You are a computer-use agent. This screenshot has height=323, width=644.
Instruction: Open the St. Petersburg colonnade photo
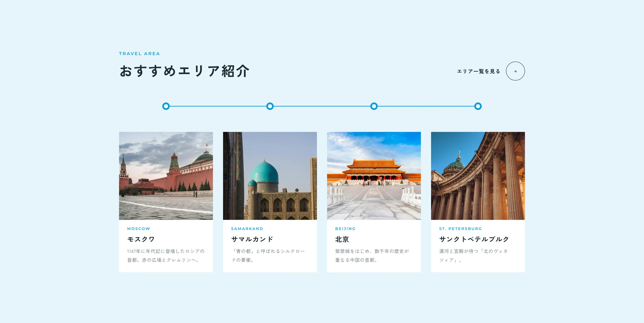pos(478,176)
